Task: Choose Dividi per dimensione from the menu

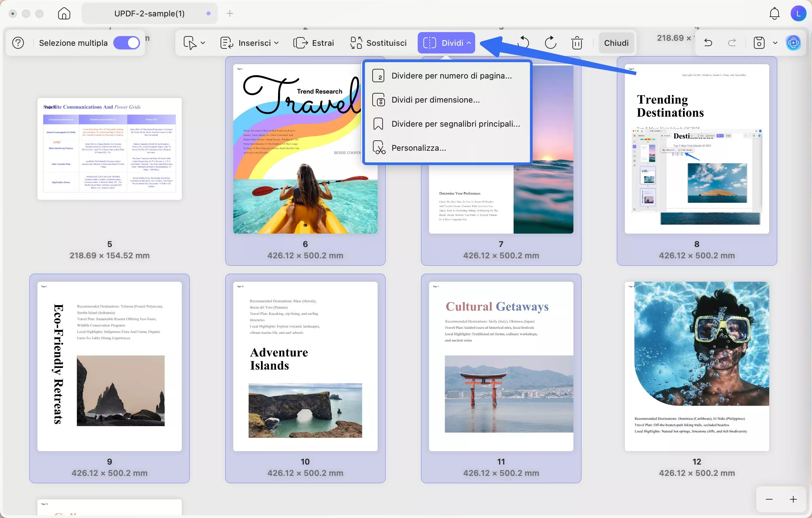Action: [436, 100]
